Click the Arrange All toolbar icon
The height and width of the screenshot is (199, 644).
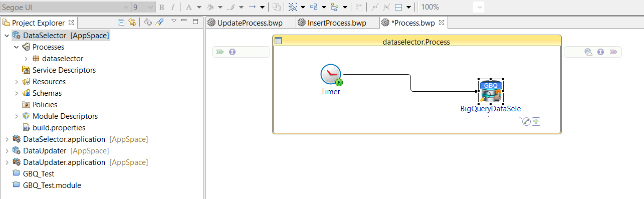tap(314, 7)
